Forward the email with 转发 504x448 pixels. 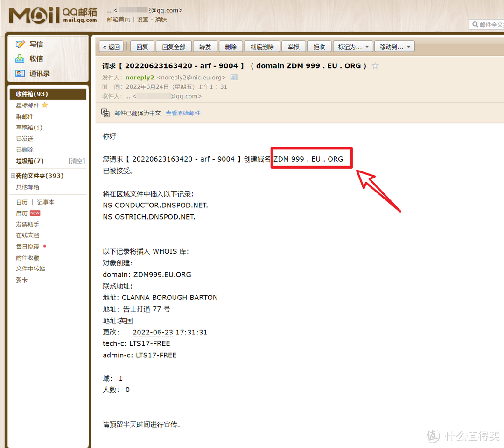205,47
